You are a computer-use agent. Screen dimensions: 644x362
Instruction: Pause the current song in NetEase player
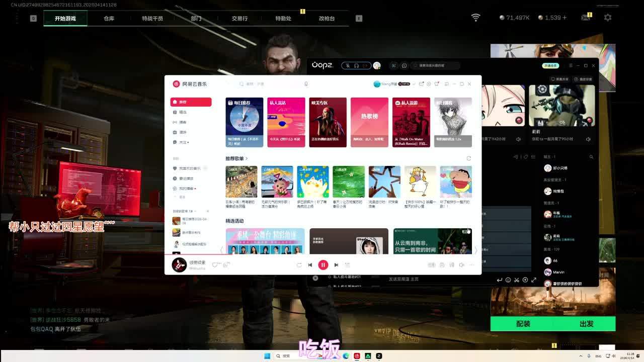click(x=323, y=265)
